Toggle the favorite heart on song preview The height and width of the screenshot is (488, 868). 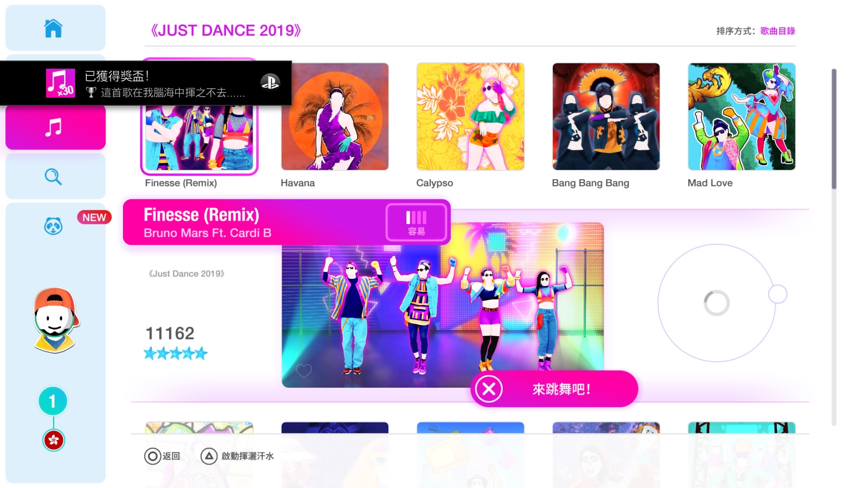tap(304, 371)
